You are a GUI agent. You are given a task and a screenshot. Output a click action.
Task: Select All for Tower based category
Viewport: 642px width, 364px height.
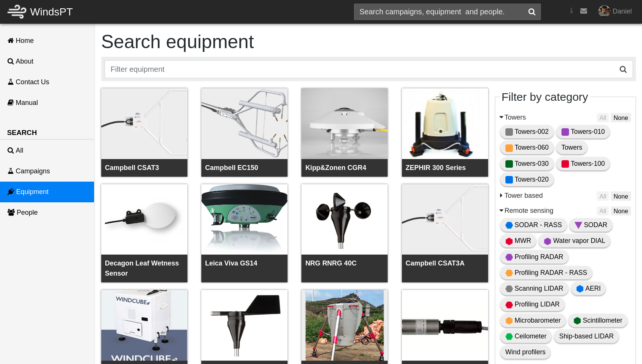click(x=603, y=196)
